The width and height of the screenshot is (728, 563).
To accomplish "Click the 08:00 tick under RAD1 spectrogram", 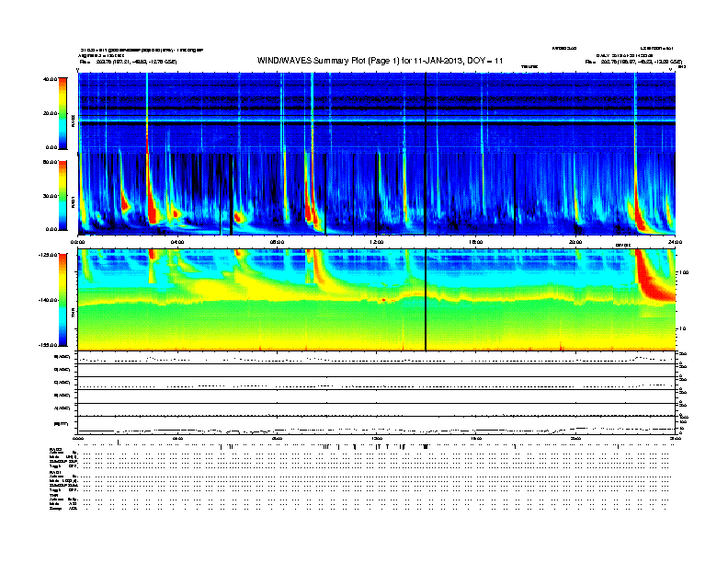I will [x=277, y=242].
